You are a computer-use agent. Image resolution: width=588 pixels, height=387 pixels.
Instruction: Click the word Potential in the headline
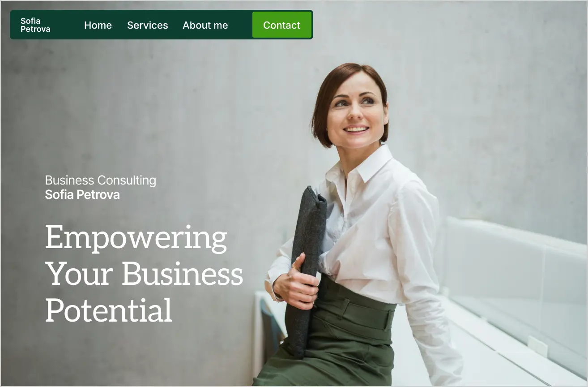pos(109,310)
